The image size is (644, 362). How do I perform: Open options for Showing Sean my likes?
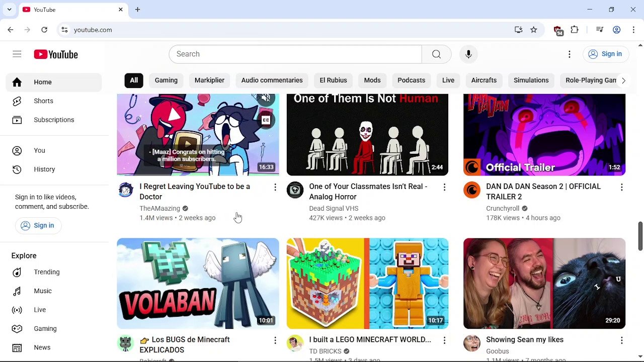pos(621,341)
